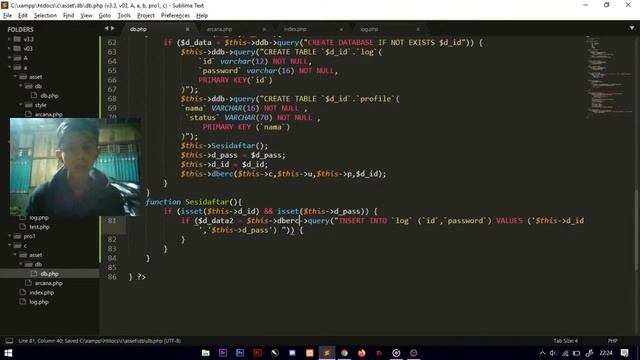Click line number 62 in the gutter

tap(112, 43)
